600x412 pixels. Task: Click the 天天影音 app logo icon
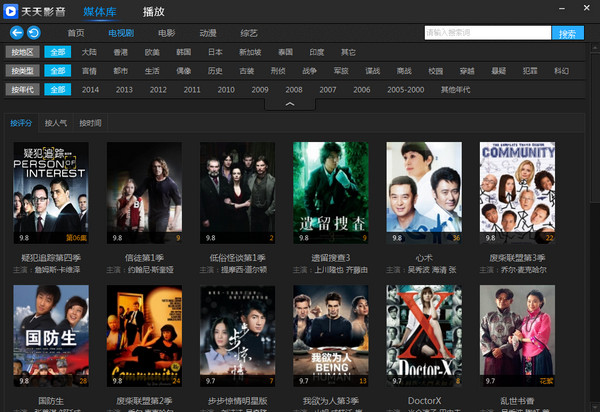10,11
